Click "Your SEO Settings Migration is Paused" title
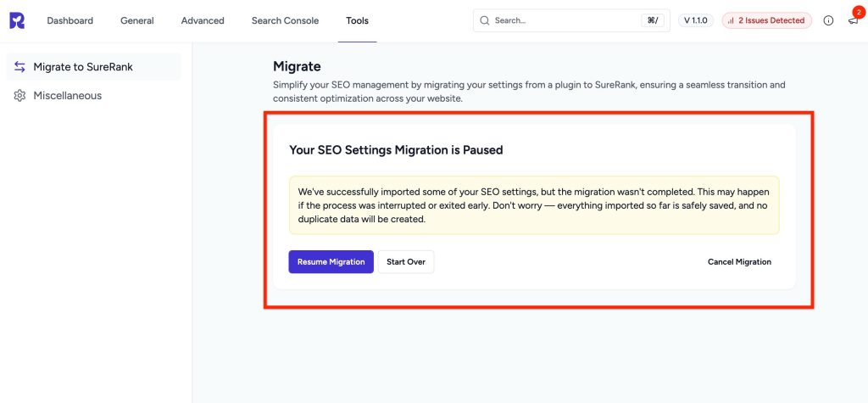This screenshot has height=403, width=868. coord(396,149)
